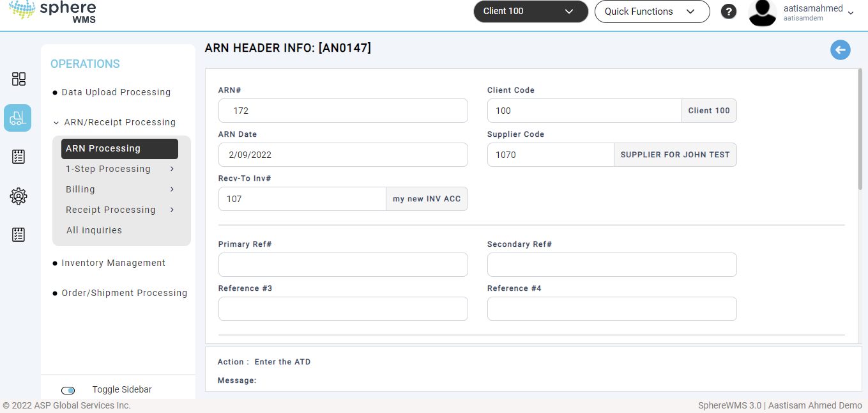
Task: Click into the Primary Ref# input field
Action: click(x=343, y=265)
